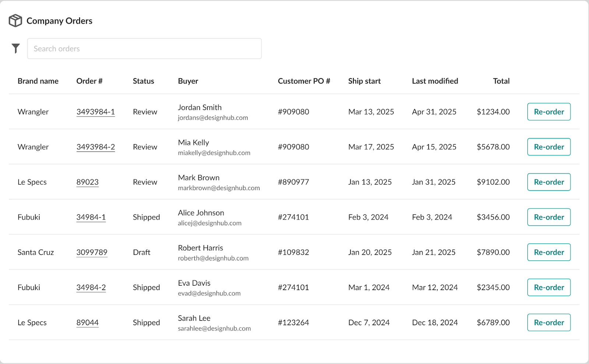Open Santa Cruz order 3099789

[92, 252]
